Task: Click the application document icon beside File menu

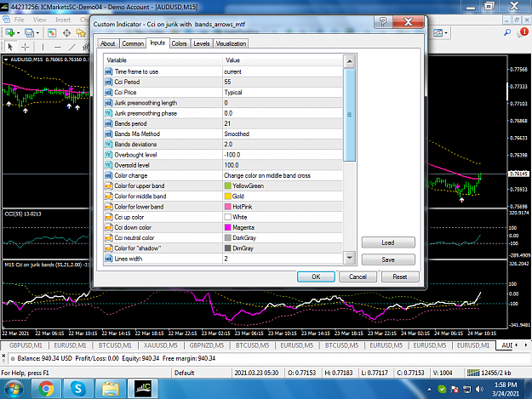Action: click(x=6, y=20)
